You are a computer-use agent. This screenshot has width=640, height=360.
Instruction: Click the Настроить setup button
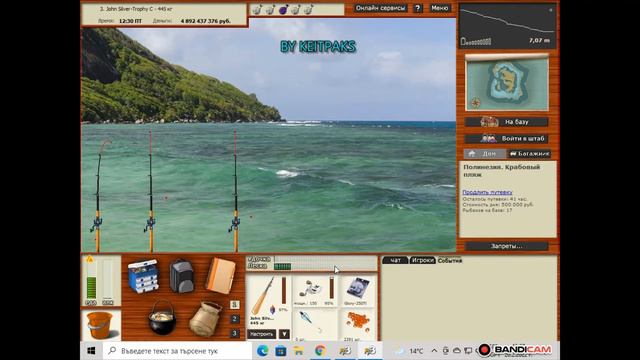click(x=262, y=334)
